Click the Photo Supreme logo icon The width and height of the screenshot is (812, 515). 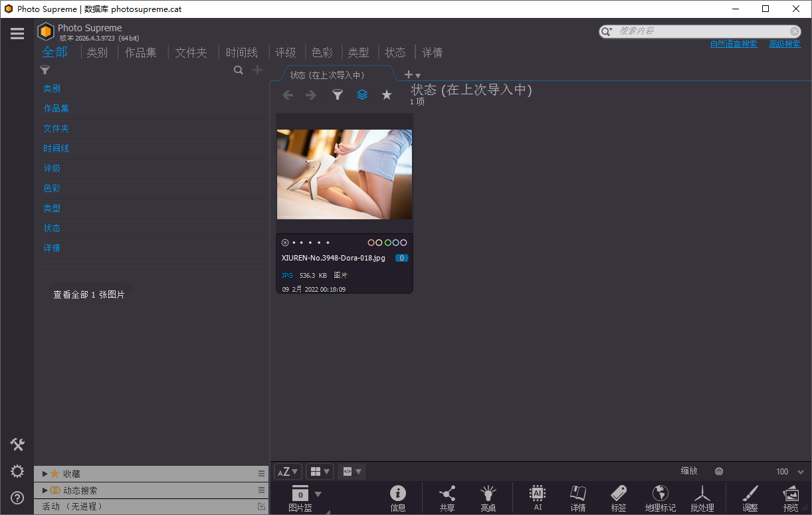pos(46,31)
